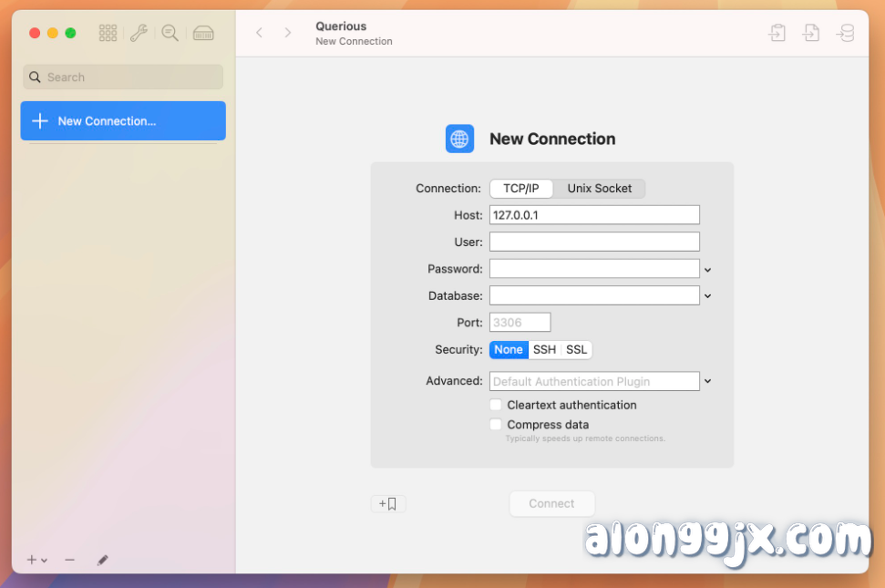Open the Default Authentication Plugin dropdown
This screenshot has height=588, width=885.
point(708,381)
